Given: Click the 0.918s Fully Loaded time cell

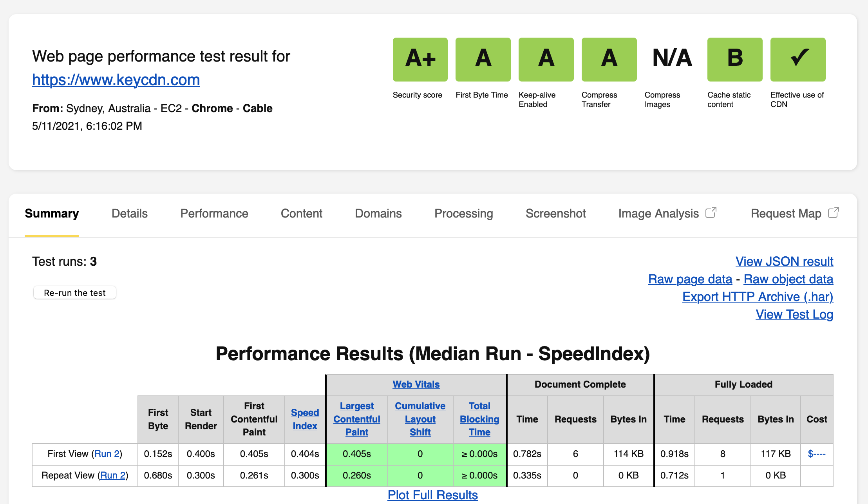Looking at the screenshot, I should (675, 454).
